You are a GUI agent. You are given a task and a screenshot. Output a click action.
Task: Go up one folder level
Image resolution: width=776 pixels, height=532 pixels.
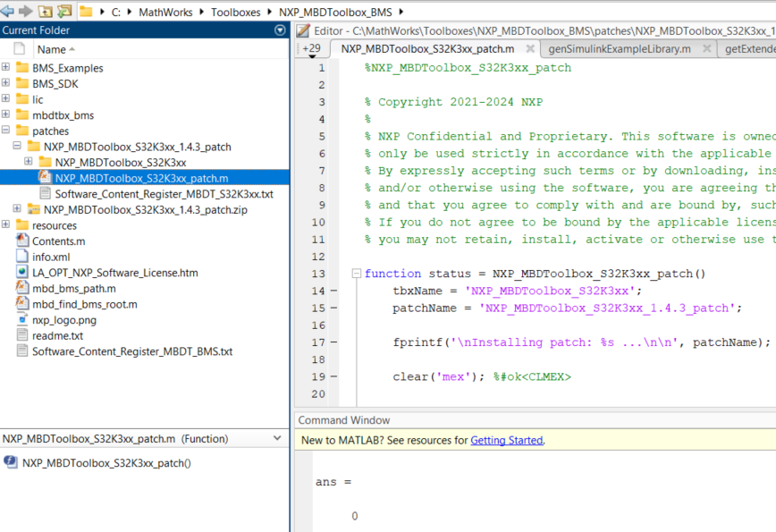pyautogui.click(x=45, y=11)
